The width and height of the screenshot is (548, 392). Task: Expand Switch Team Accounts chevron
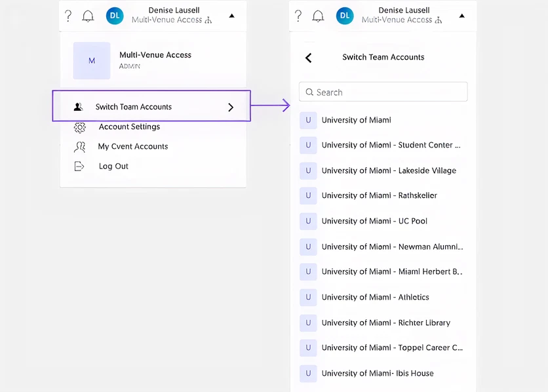tap(231, 108)
